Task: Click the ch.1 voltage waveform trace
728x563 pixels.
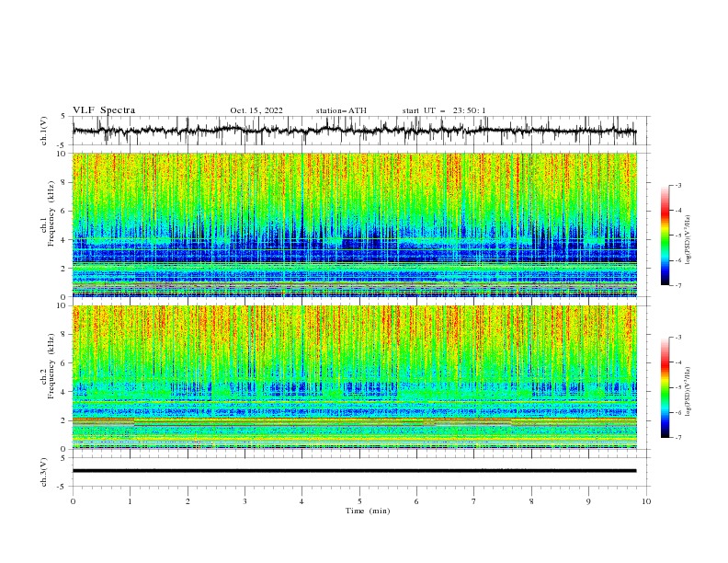Action: click(354, 131)
